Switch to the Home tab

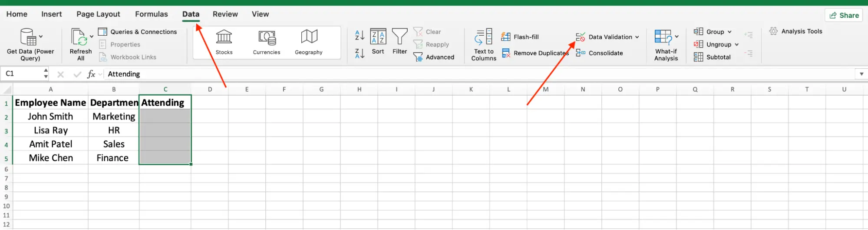(x=17, y=14)
